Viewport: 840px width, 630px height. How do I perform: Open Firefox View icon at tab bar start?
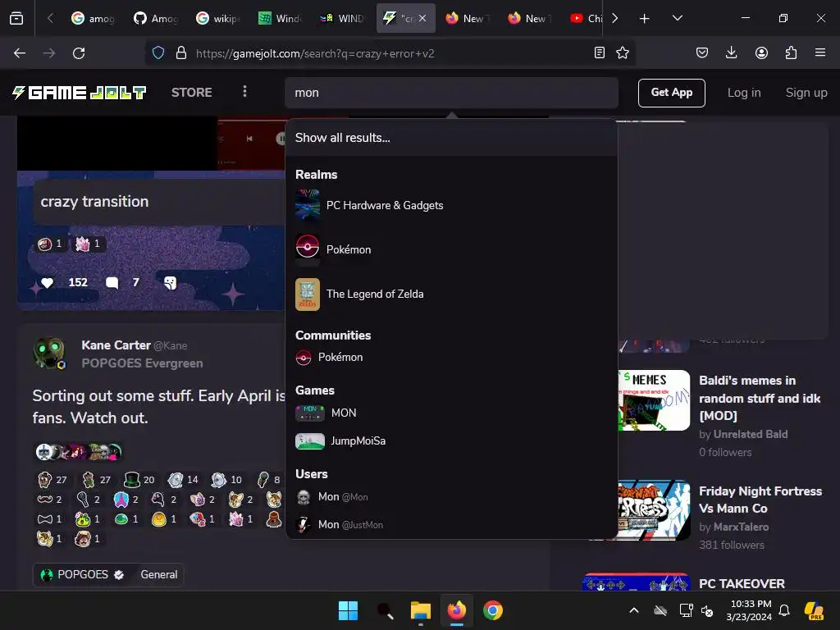point(16,18)
